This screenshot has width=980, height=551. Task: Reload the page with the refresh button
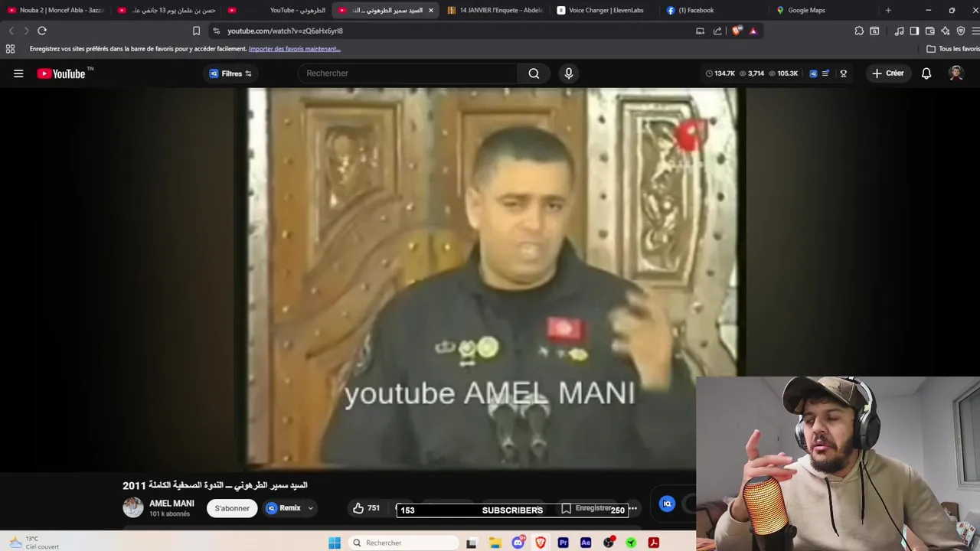(x=42, y=31)
